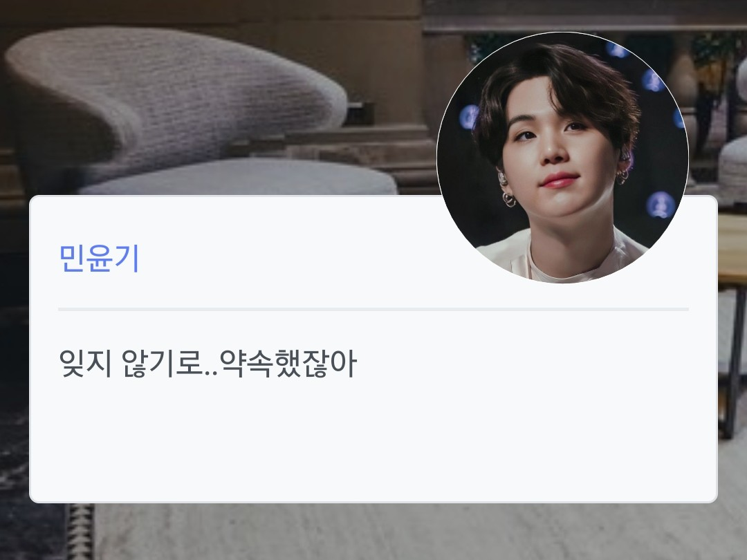The width and height of the screenshot is (747, 560).
Task: Tap the circular character portrait
Action: click(x=562, y=158)
